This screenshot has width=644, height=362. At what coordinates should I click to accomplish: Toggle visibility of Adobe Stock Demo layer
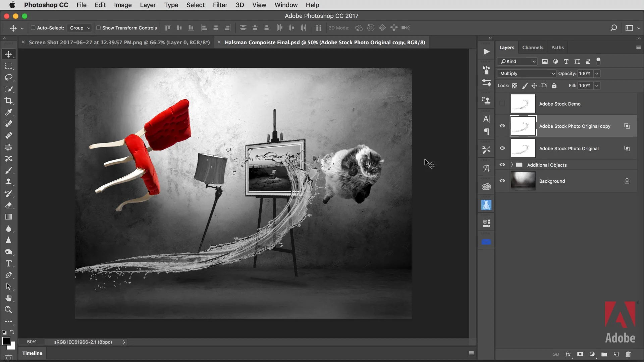502,104
